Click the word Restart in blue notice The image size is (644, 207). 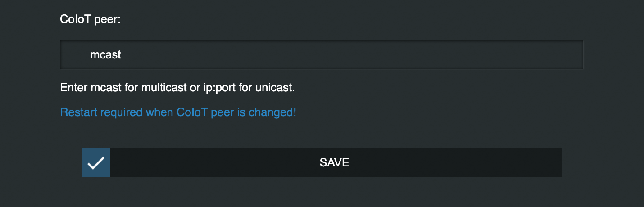pyautogui.click(x=79, y=112)
